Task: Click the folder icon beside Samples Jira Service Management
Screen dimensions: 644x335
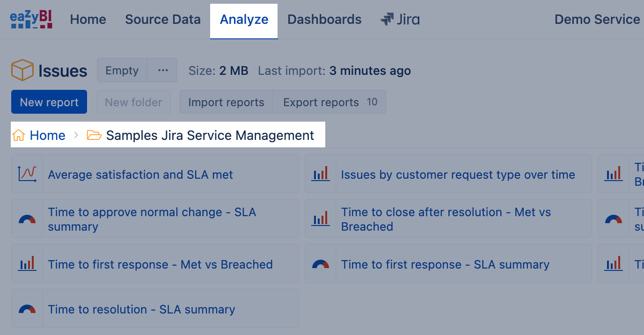Action: pyautogui.click(x=94, y=135)
